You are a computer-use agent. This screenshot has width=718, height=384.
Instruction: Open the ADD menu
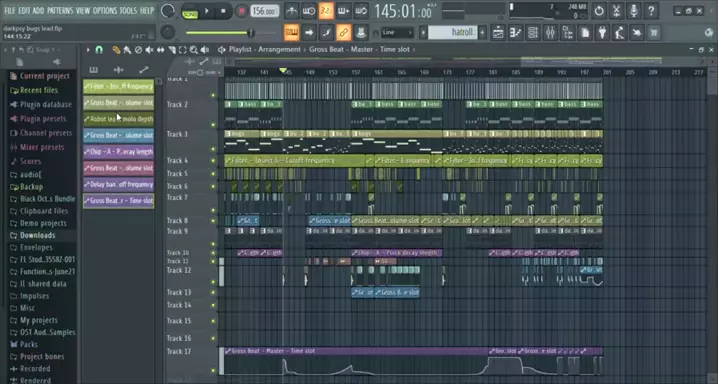point(38,11)
